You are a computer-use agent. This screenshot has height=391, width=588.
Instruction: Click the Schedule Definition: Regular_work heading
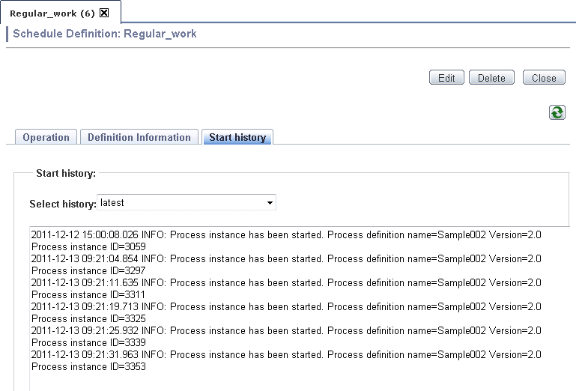click(x=105, y=34)
